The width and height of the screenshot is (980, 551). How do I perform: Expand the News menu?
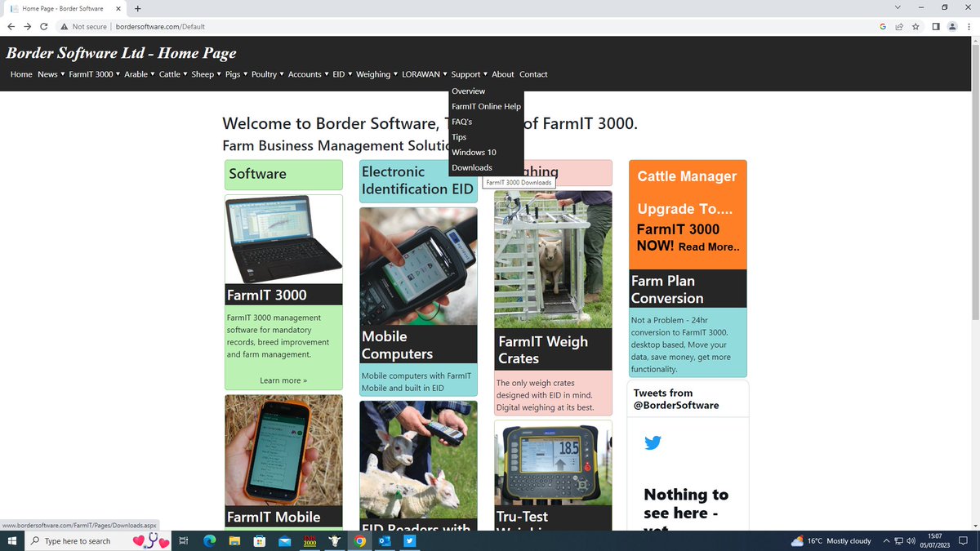coord(51,74)
